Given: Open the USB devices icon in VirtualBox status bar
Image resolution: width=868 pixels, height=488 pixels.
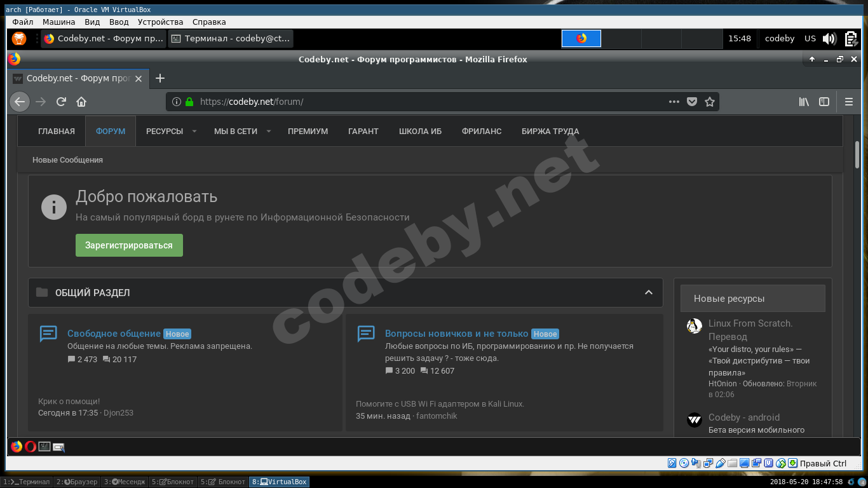Looking at the screenshot, I should [x=720, y=463].
